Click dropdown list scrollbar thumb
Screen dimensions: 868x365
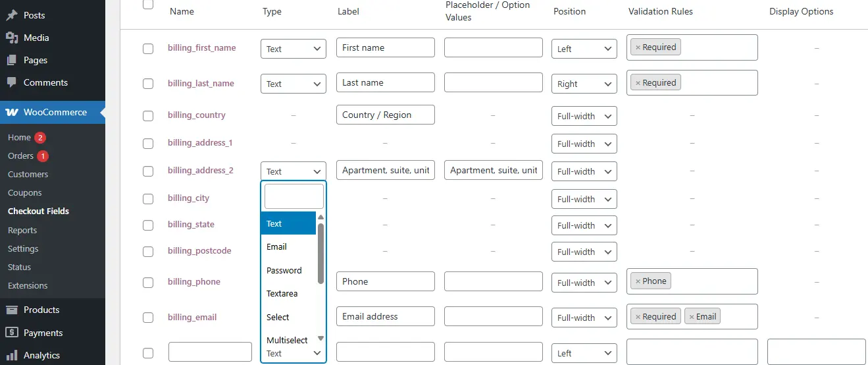tap(321, 254)
